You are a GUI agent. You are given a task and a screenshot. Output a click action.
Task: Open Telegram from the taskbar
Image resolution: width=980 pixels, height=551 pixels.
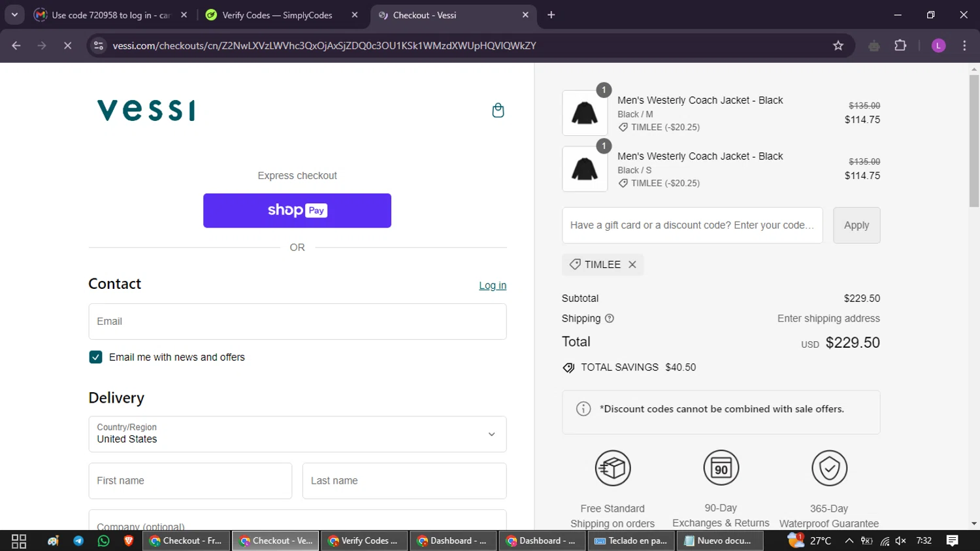(78, 541)
